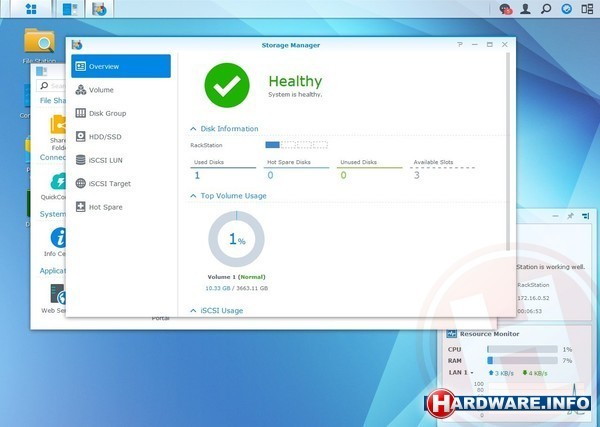Click the Volume 1 usage donut chart
Image resolution: width=600 pixels, height=427 pixels.
[236, 239]
